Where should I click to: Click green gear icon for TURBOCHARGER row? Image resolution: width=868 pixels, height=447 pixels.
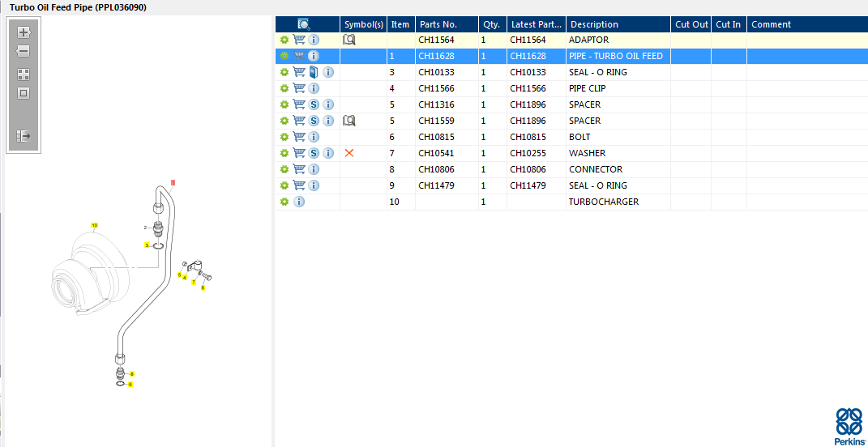click(x=284, y=202)
